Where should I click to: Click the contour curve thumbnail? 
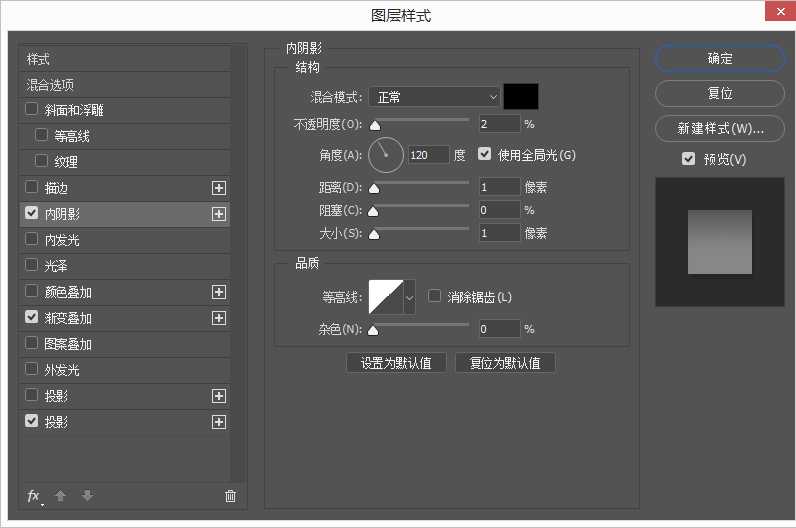(x=386, y=296)
